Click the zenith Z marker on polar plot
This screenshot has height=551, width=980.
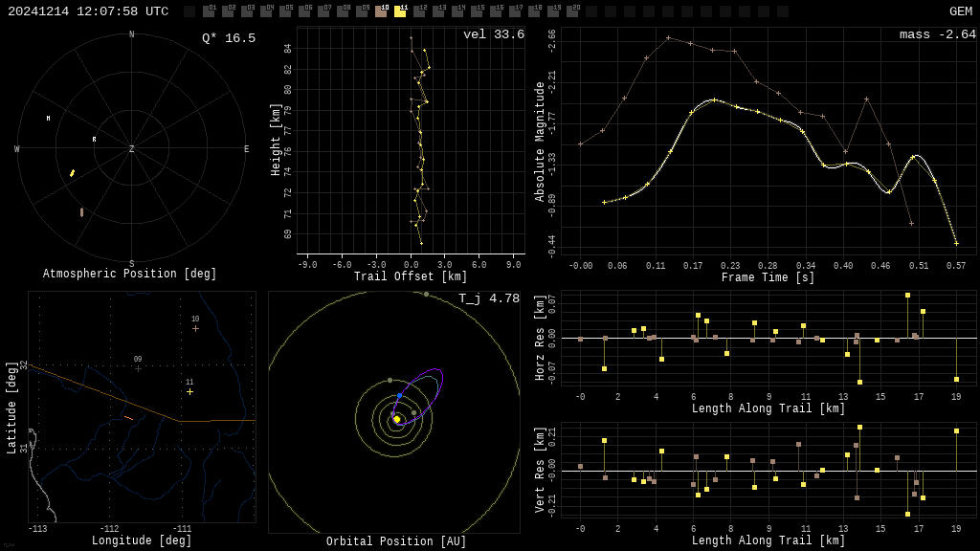[132, 149]
